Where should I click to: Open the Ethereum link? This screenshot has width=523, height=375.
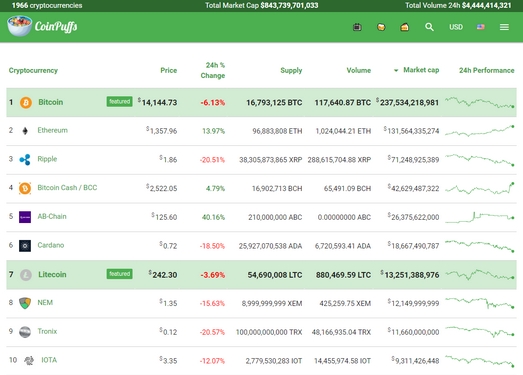52,130
